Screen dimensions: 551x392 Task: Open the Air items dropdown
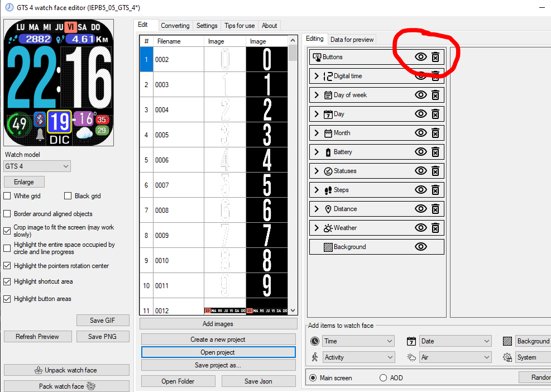pyautogui.click(x=455, y=357)
